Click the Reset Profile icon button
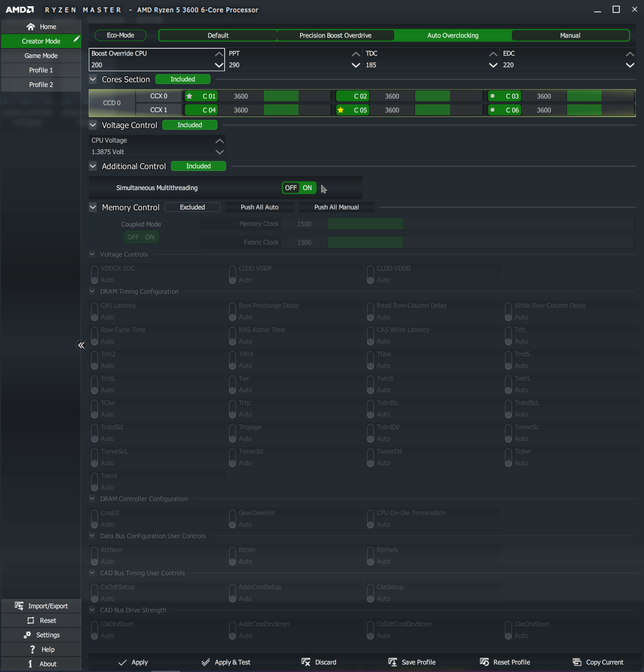The height and width of the screenshot is (672, 644). pos(484,662)
